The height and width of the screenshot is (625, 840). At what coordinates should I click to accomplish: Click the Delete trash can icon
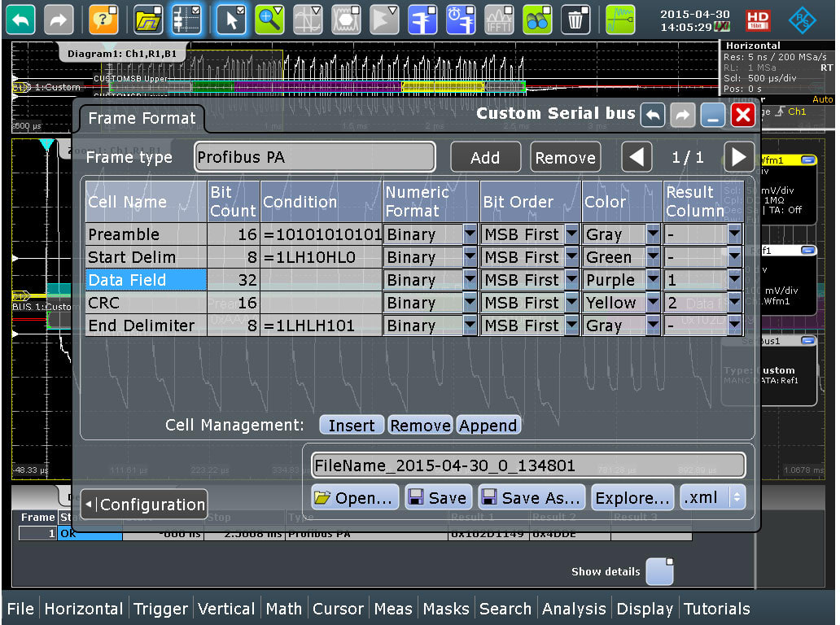click(x=576, y=20)
